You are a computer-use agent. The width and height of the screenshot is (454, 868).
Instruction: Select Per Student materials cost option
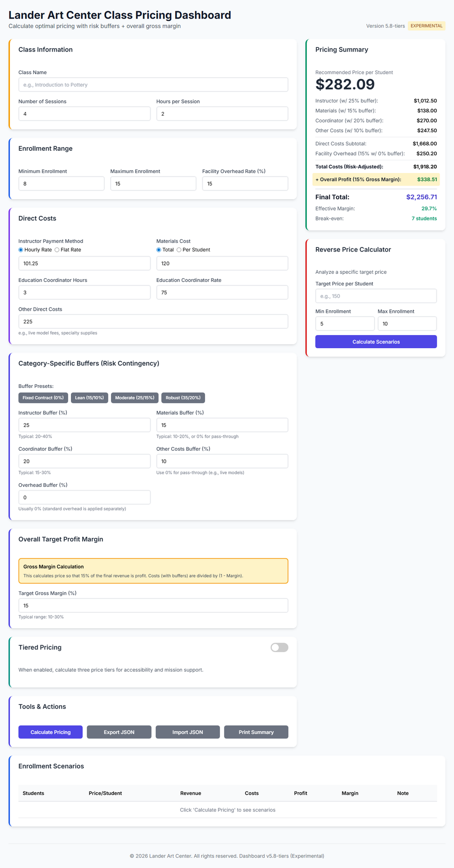[179, 250]
